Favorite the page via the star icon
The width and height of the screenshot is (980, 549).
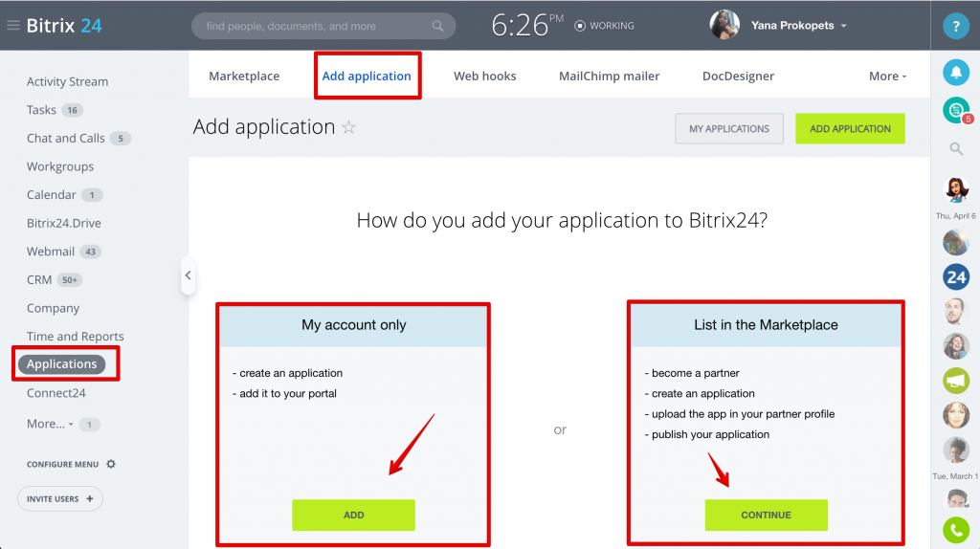[348, 127]
